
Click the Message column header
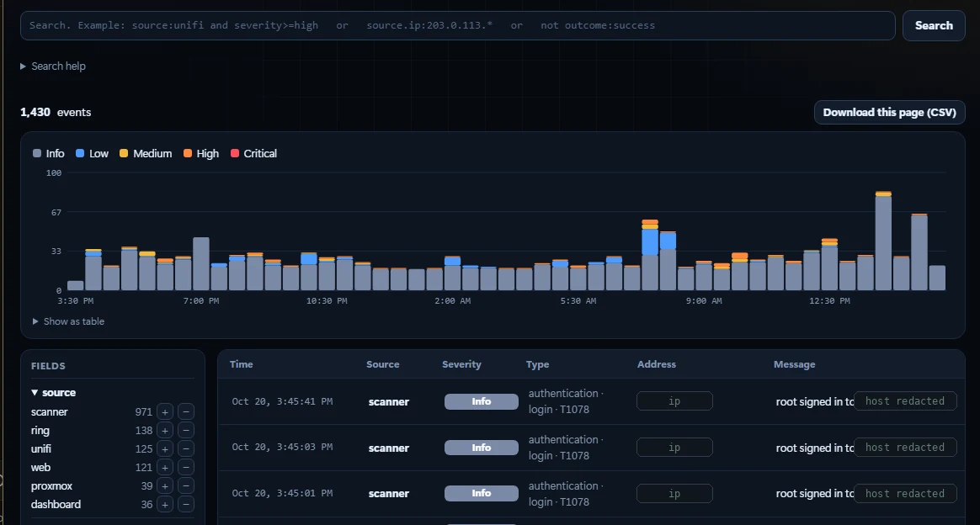[795, 364]
